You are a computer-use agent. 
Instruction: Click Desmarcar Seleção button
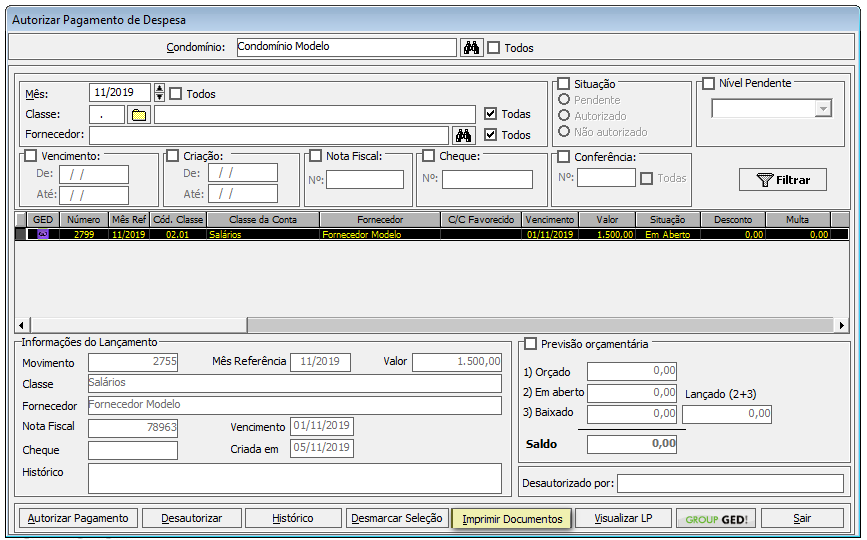[397, 518]
